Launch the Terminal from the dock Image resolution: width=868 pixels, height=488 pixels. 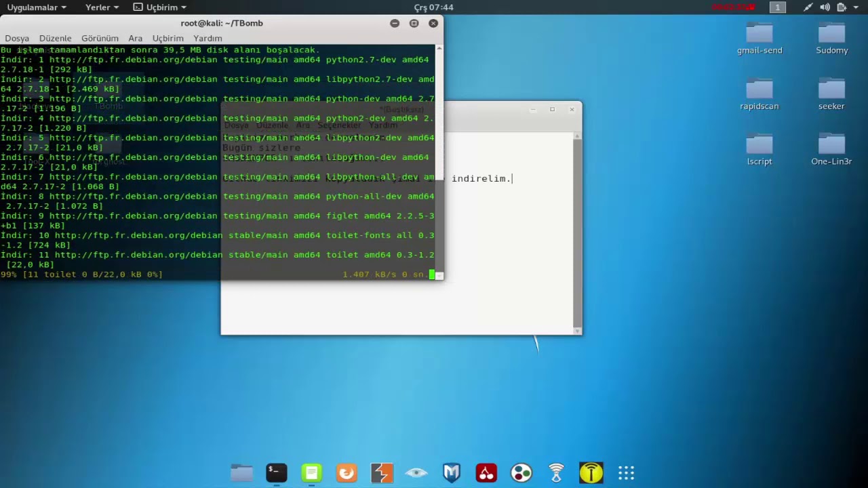(277, 472)
